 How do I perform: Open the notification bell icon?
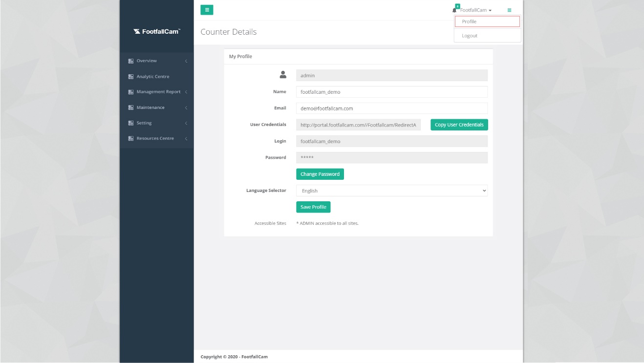click(x=455, y=10)
